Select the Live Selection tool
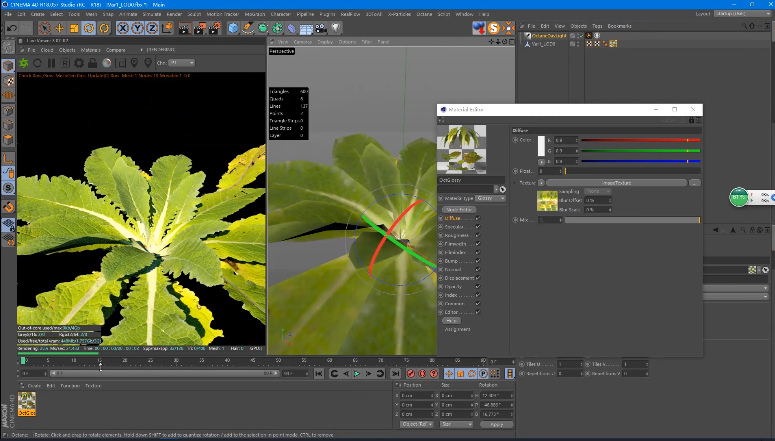Screen dimensions: 775x441 click(44, 28)
